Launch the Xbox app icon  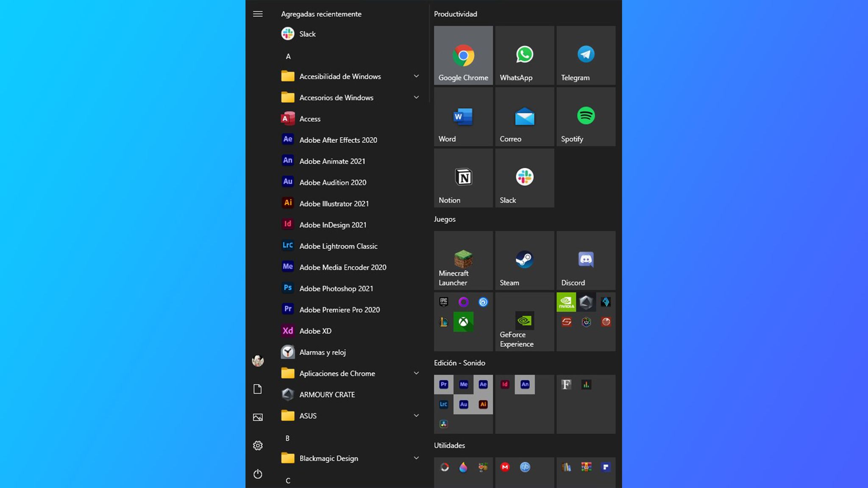[463, 322]
